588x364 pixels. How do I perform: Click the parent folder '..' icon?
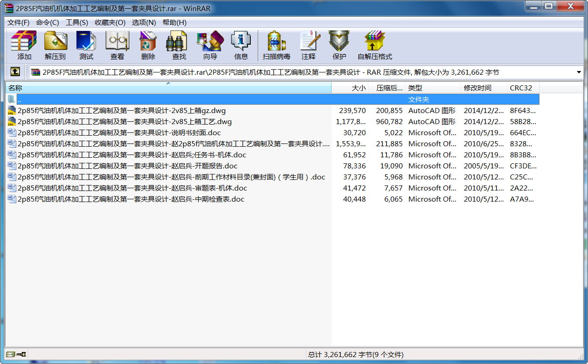[x=12, y=99]
